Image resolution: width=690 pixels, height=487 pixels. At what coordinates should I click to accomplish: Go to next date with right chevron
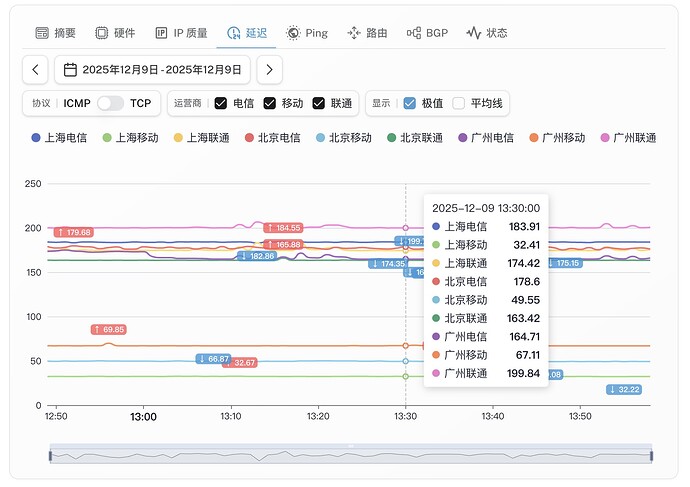click(269, 70)
